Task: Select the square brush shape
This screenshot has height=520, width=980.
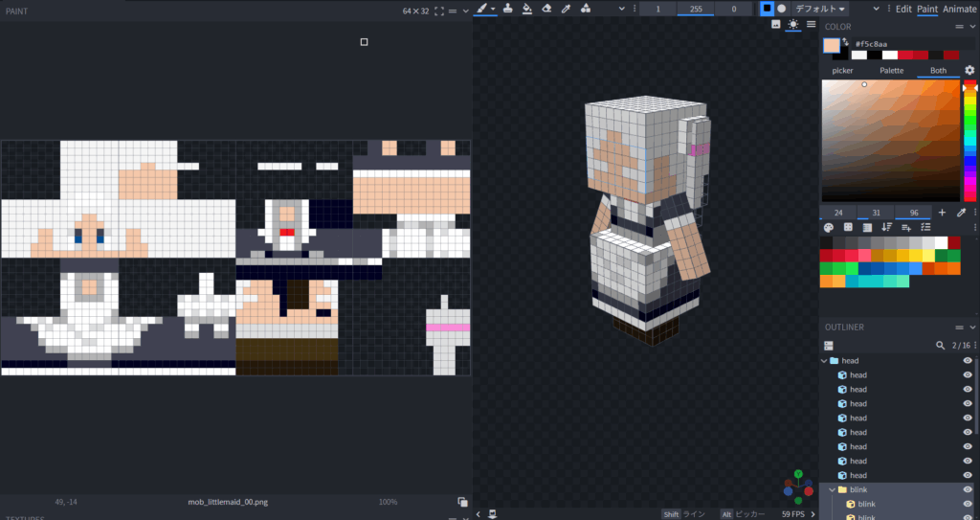Action: tap(766, 9)
